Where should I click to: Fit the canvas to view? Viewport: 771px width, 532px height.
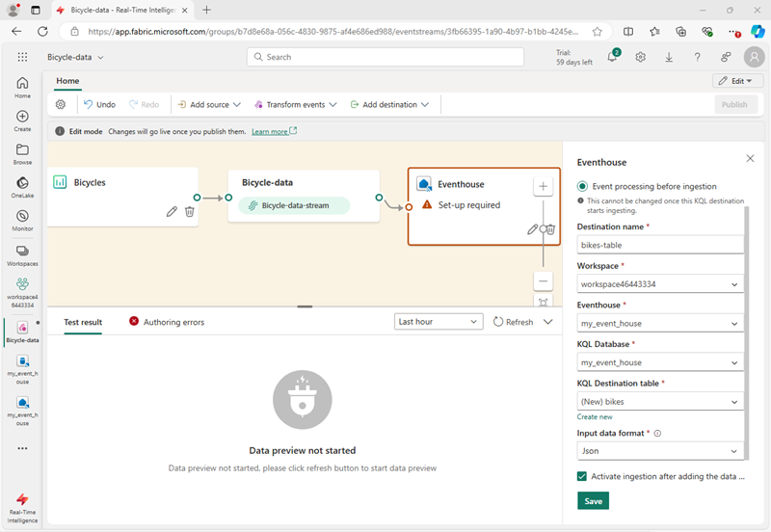pos(544,302)
